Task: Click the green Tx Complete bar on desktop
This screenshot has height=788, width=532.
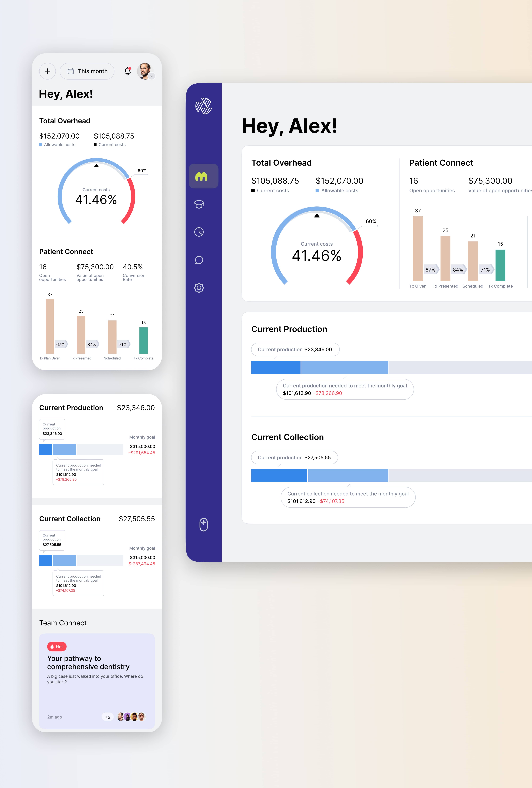Action: click(x=500, y=265)
